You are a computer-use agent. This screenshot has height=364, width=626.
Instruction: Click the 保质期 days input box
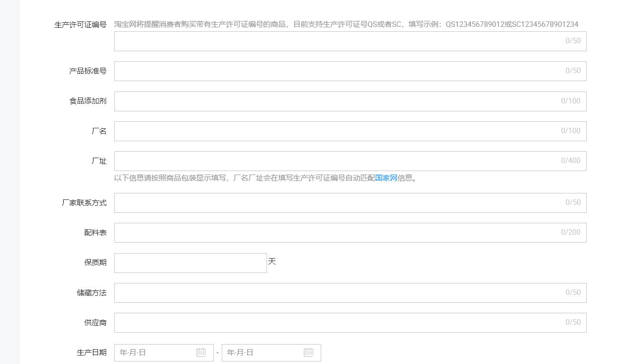click(x=190, y=263)
